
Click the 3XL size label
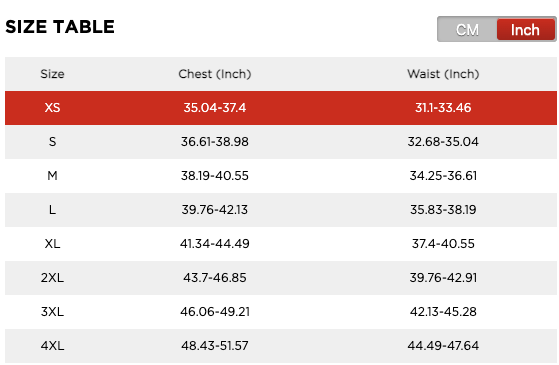pyautogui.click(x=52, y=312)
